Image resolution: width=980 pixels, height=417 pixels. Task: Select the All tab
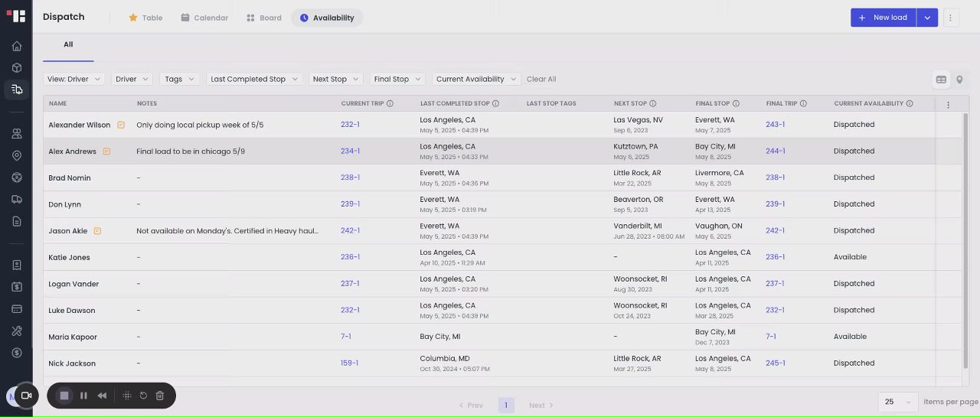[x=68, y=44]
